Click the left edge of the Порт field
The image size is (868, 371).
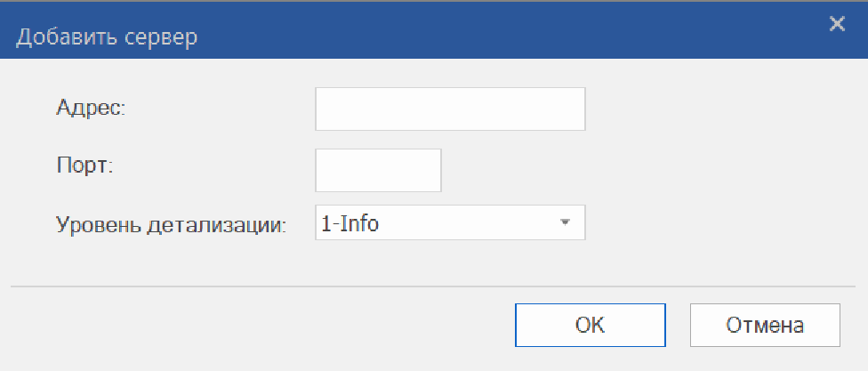click(x=322, y=170)
